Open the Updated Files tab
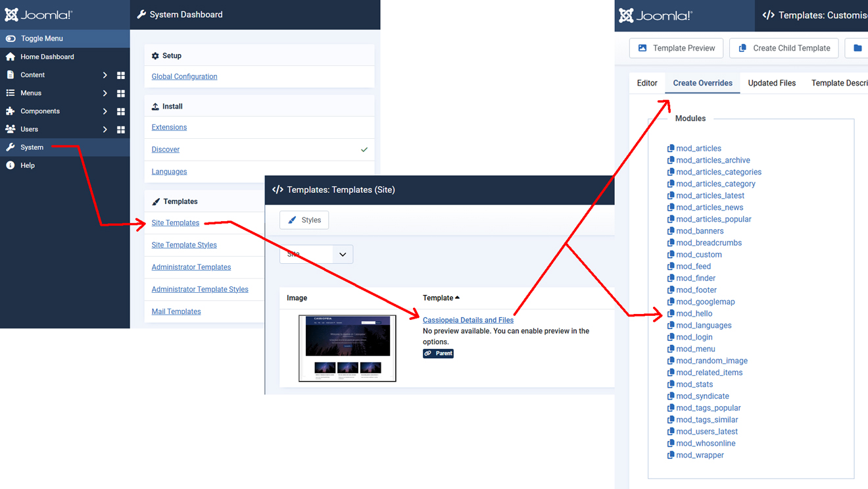 [x=771, y=84]
